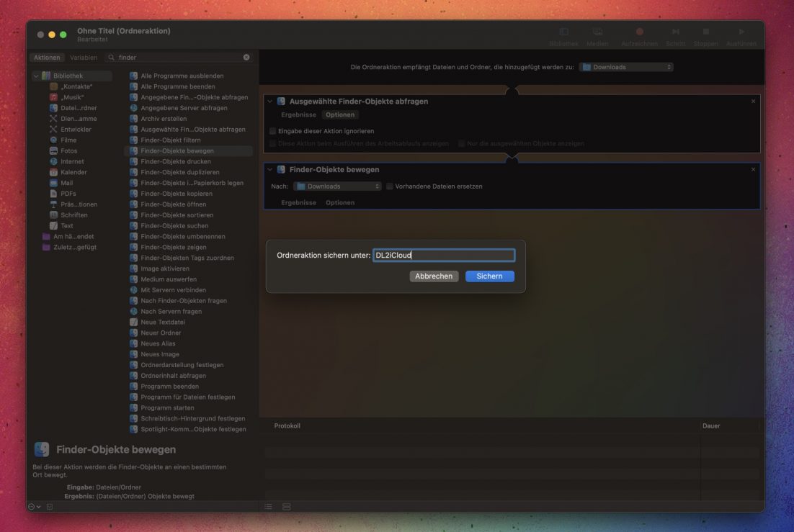Toggle 'Eingabe dieser Aktion ignorieren' checkbox

point(272,131)
